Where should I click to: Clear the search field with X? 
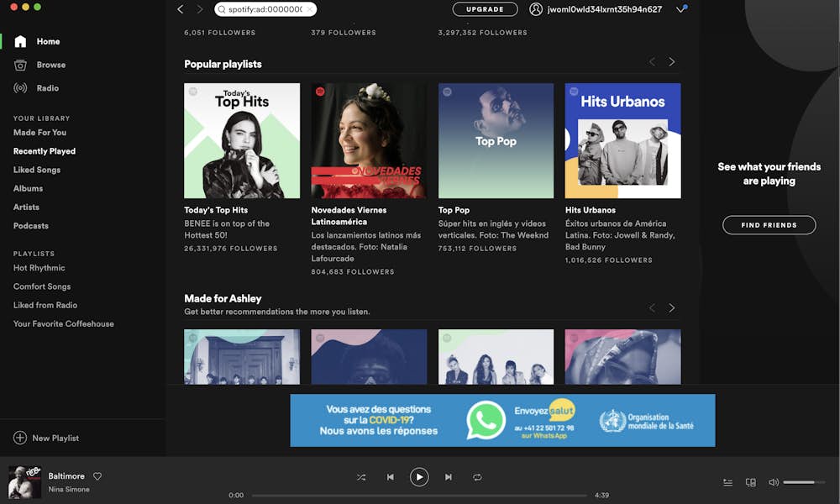coord(309,9)
